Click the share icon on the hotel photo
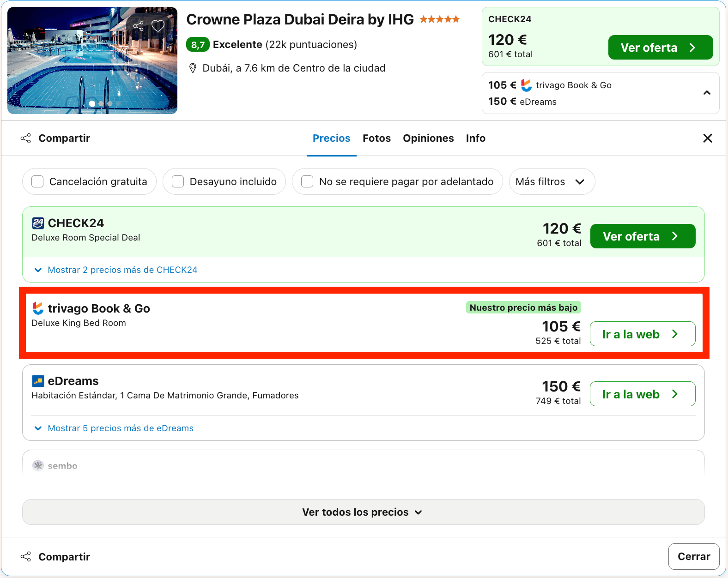Screen dimensions: 728x578 pos(138,26)
